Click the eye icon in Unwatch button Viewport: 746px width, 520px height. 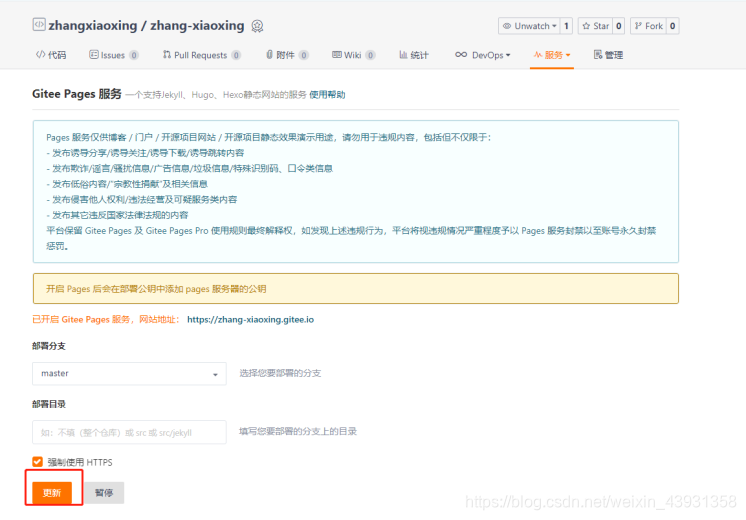click(x=507, y=26)
